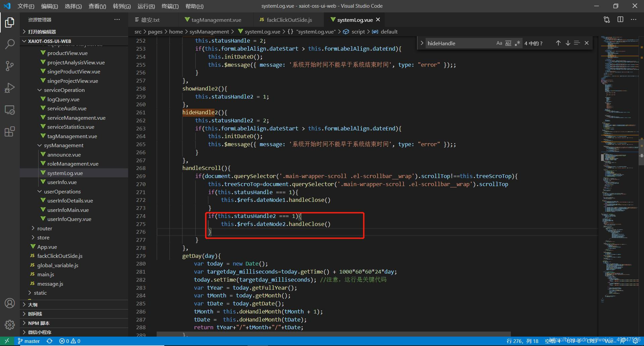This screenshot has width=644, height=346.
Task: Click the Visual Studio Code logo
Action: point(7,6)
